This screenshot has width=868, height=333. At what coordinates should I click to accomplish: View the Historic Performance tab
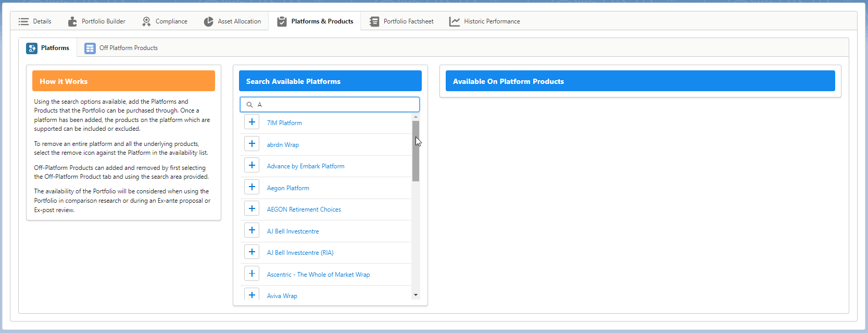coord(485,21)
